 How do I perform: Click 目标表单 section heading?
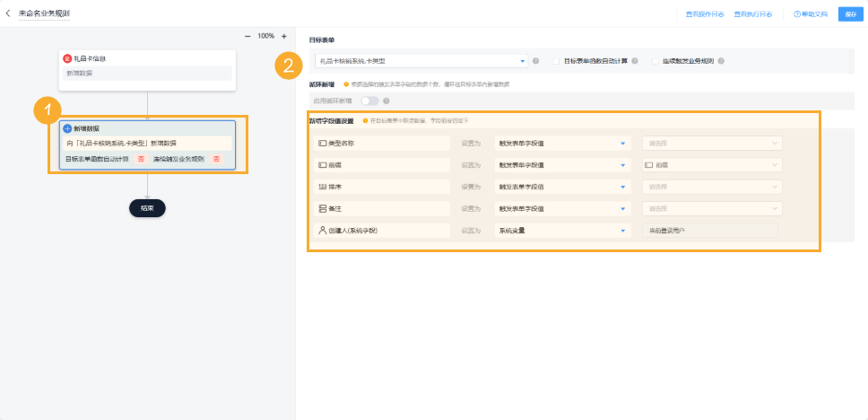pos(322,40)
